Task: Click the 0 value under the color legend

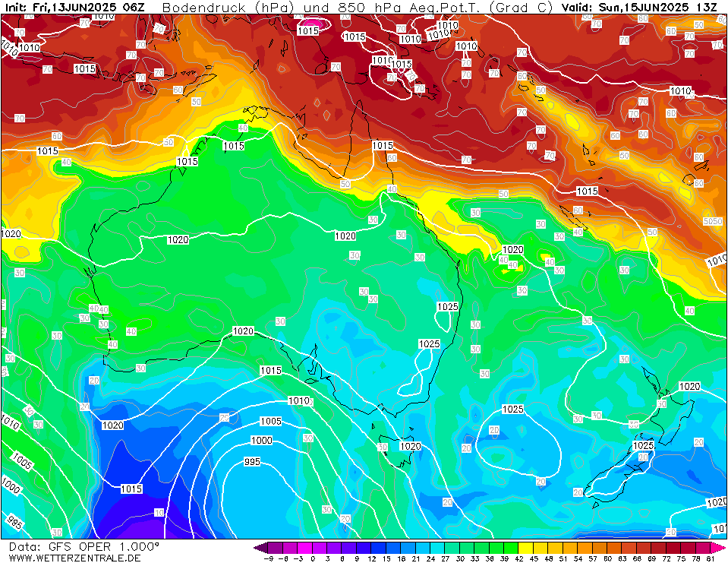Action: click(x=313, y=558)
